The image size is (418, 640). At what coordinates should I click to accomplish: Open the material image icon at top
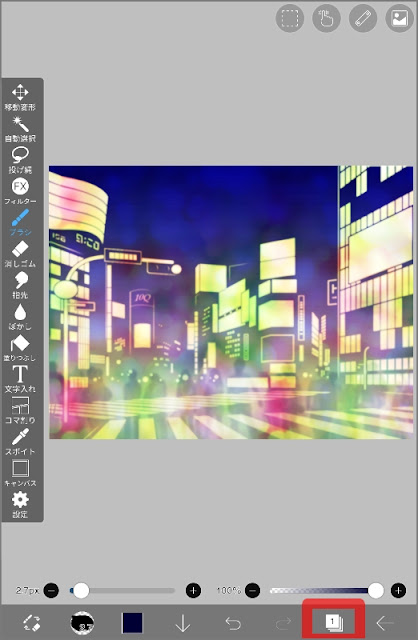coord(399,18)
